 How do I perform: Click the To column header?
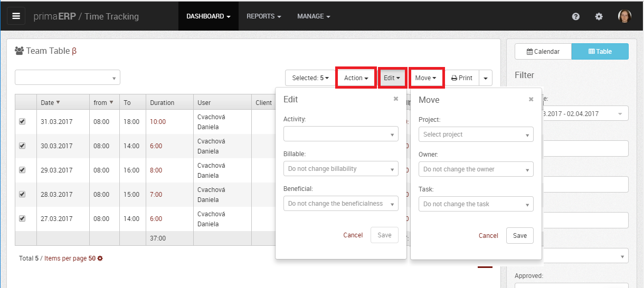[132, 102]
